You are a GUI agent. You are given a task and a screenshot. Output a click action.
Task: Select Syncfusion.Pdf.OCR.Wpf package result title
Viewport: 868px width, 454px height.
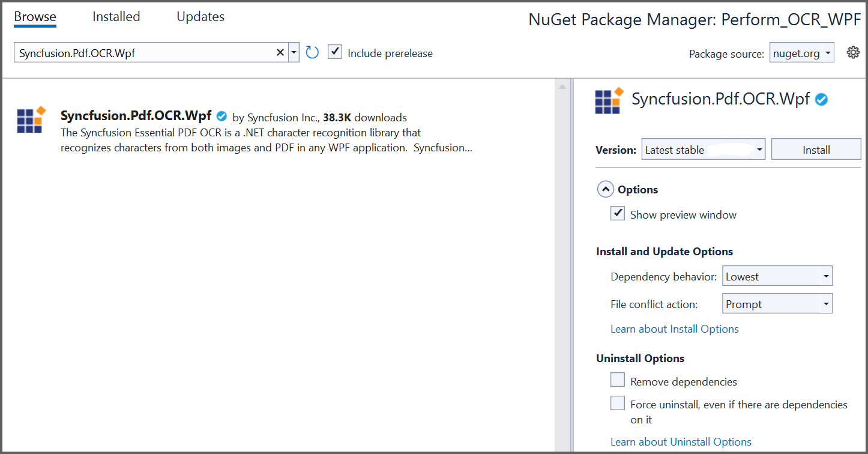(x=136, y=116)
